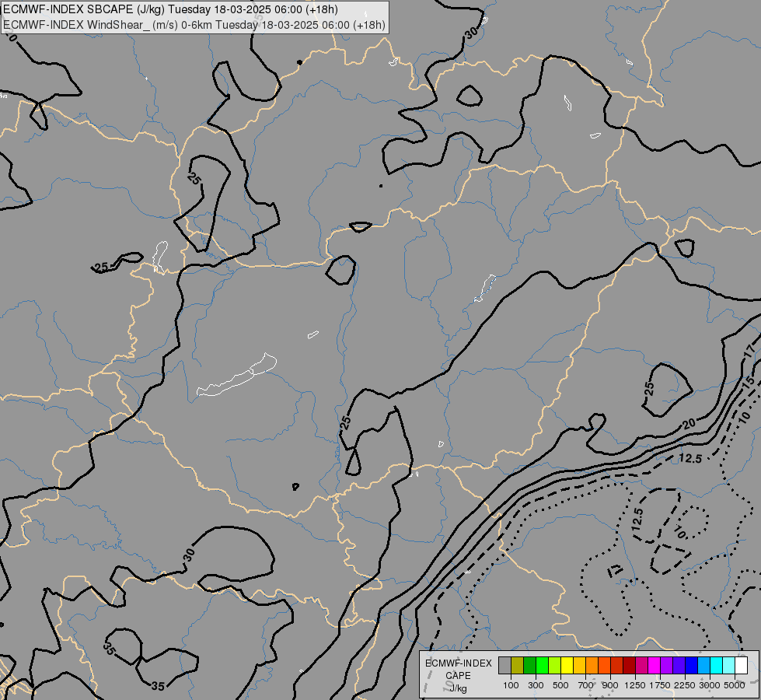Select the gray swatch in the CAPE legend

(x=504, y=666)
